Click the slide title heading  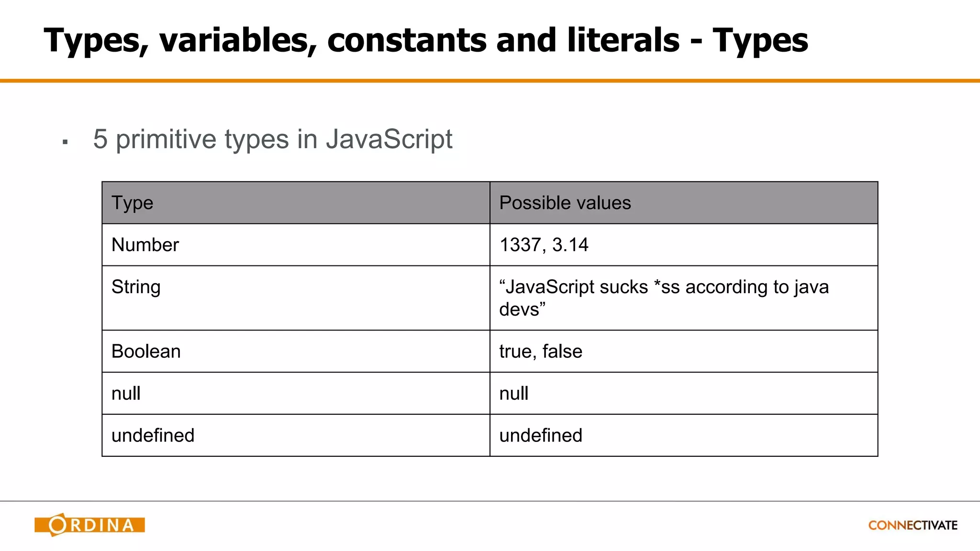[426, 40]
